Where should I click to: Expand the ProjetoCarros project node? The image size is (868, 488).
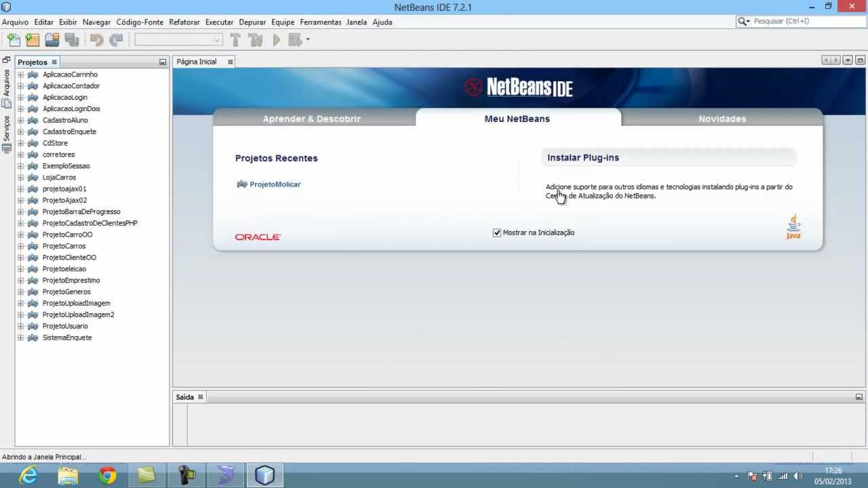[20, 246]
